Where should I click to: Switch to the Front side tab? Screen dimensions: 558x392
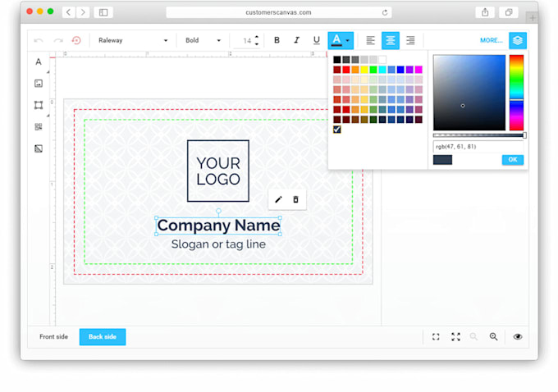coord(53,336)
